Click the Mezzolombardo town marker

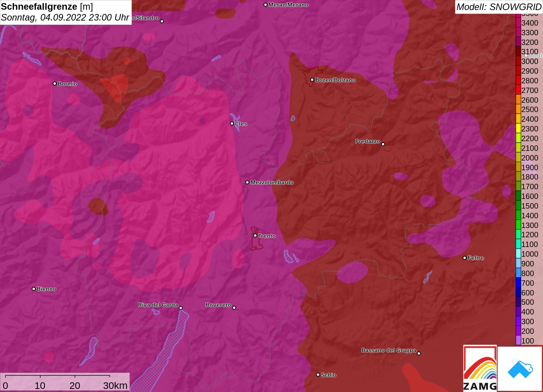pos(247,182)
